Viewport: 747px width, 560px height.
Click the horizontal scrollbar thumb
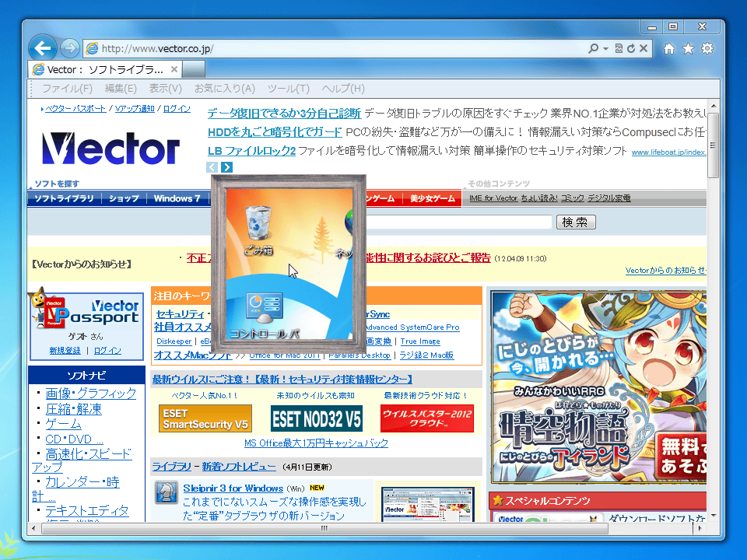(324, 528)
